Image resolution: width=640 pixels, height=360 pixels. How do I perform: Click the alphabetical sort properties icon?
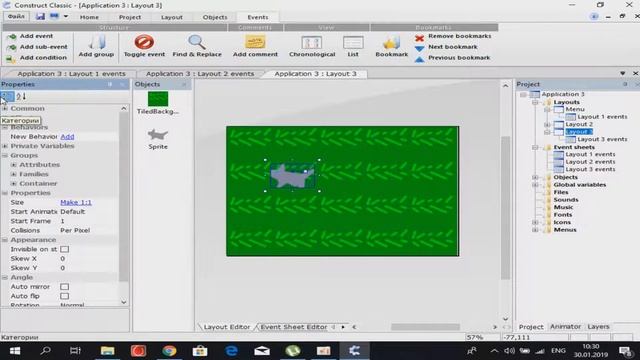point(21,96)
